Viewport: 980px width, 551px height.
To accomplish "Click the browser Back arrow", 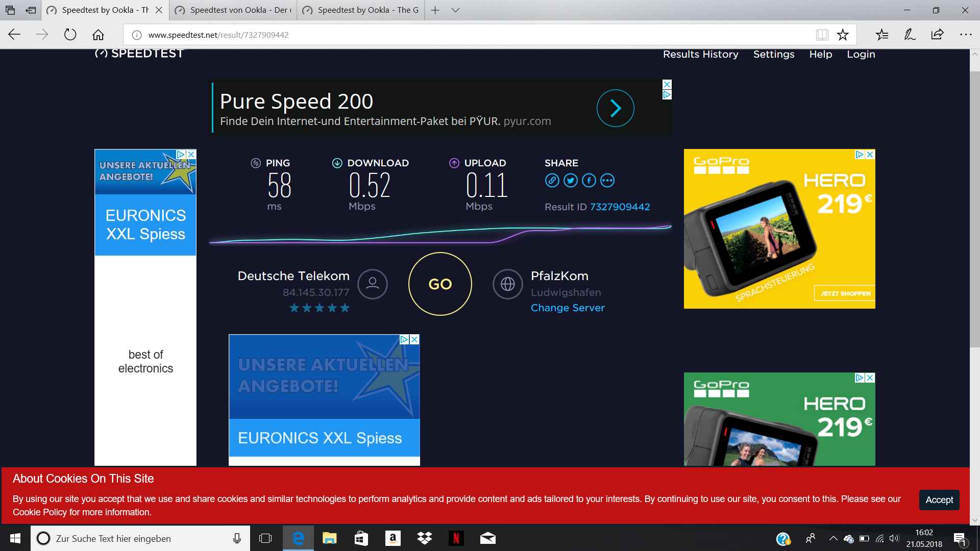I will [14, 35].
